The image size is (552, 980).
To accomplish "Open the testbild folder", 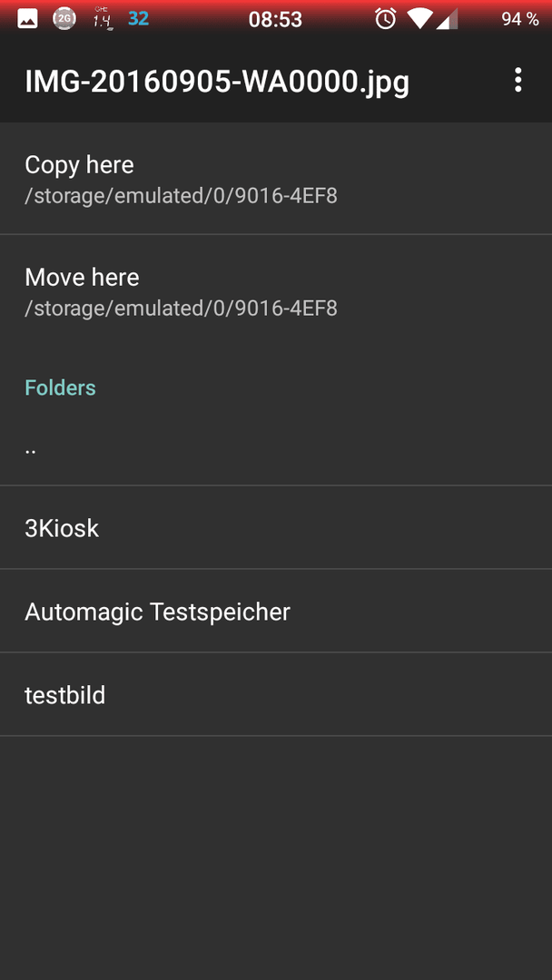I will (x=276, y=694).
